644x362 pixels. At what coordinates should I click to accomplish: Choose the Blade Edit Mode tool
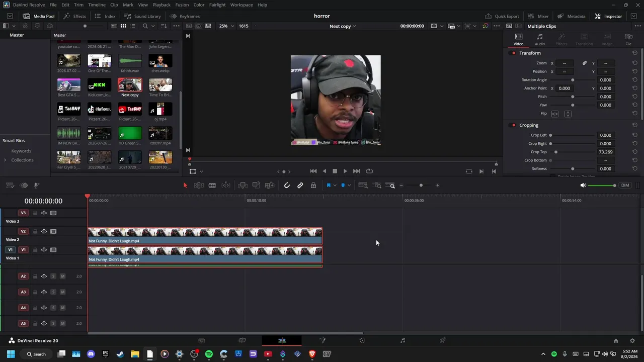pyautogui.click(x=212, y=186)
